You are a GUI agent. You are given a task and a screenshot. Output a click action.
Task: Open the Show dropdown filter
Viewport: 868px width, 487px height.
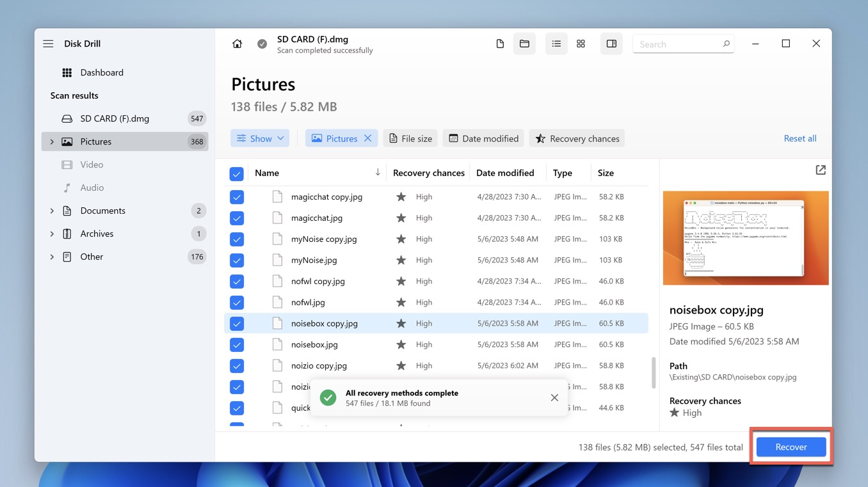[x=260, y=138]
